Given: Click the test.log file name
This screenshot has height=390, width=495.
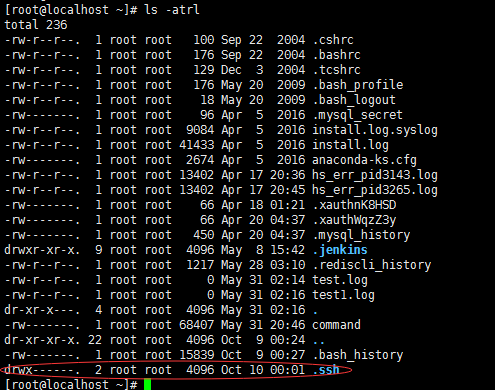Looking at the screenshot, I should (x=340, y=280).
